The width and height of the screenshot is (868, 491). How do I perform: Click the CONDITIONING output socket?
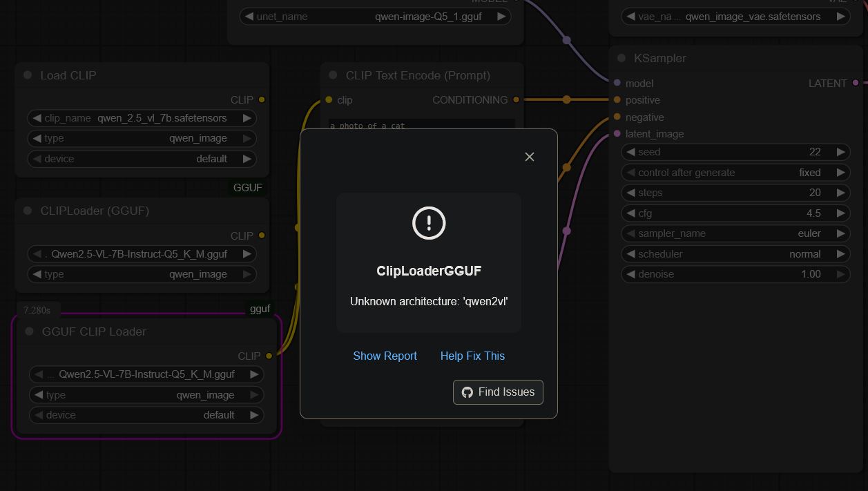516,99
